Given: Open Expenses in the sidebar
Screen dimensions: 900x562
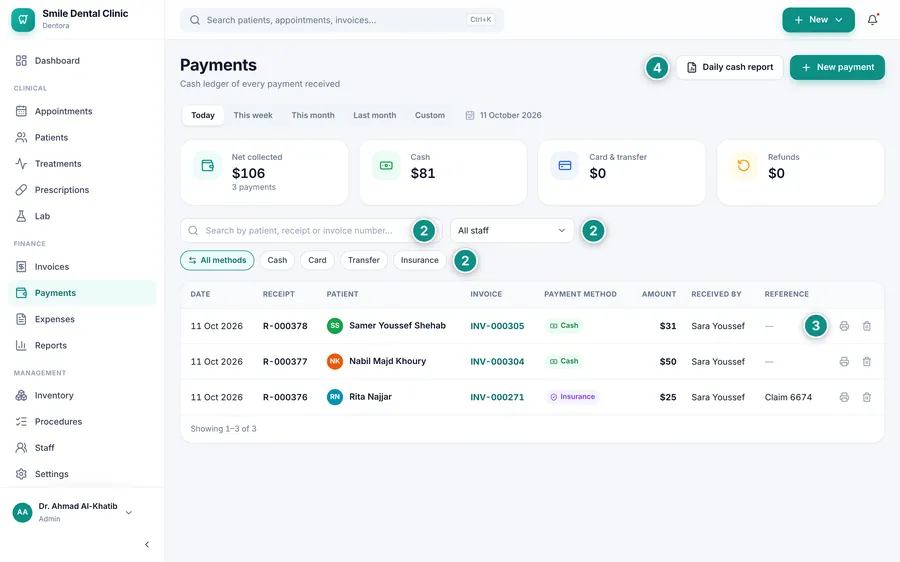Looking at the screenshot, I should point(82,319).
